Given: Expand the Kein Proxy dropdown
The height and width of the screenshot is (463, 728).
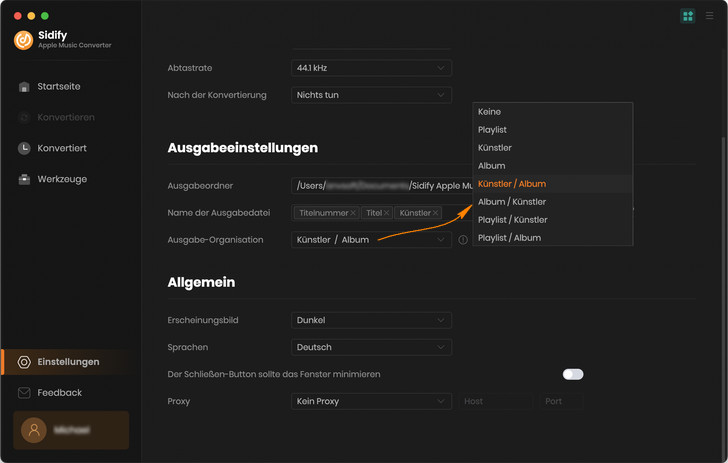Looking at the screenshot, I should point(371,401).
